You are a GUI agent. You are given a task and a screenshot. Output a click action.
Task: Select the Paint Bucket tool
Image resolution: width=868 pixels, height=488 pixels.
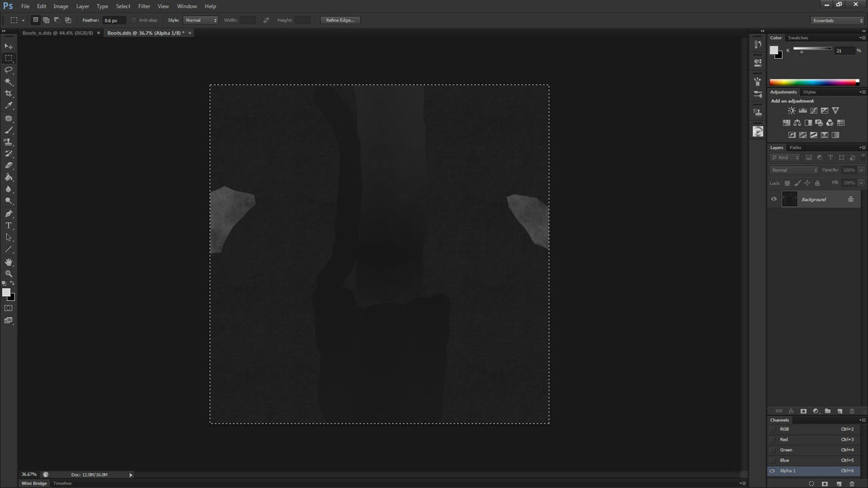9,177
